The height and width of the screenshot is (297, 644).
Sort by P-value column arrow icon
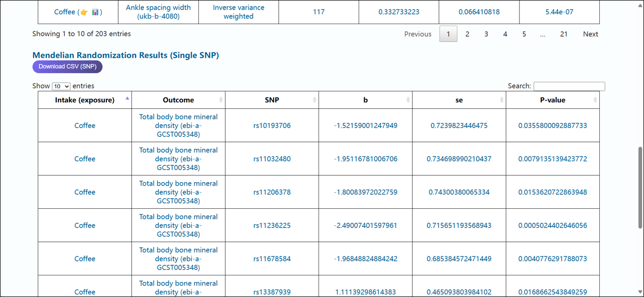click(595, 100)
